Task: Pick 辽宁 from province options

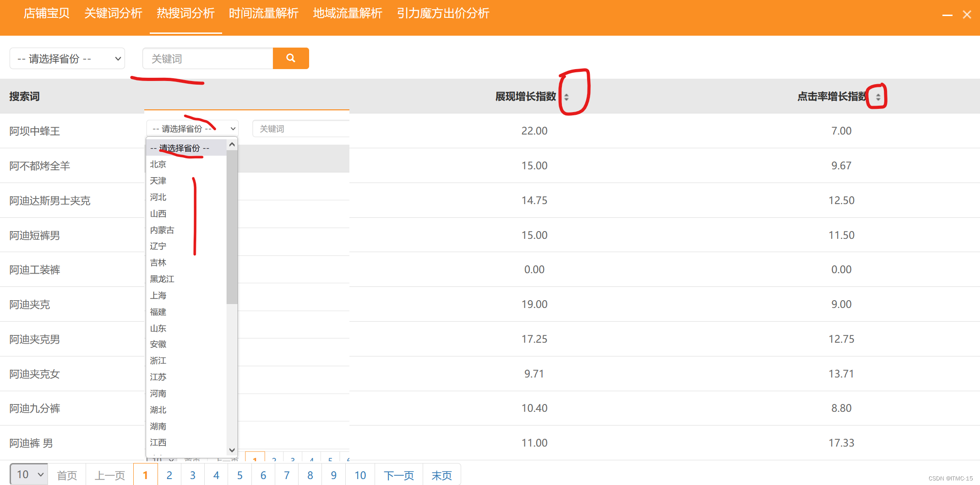Action: (x=158, y=246)
